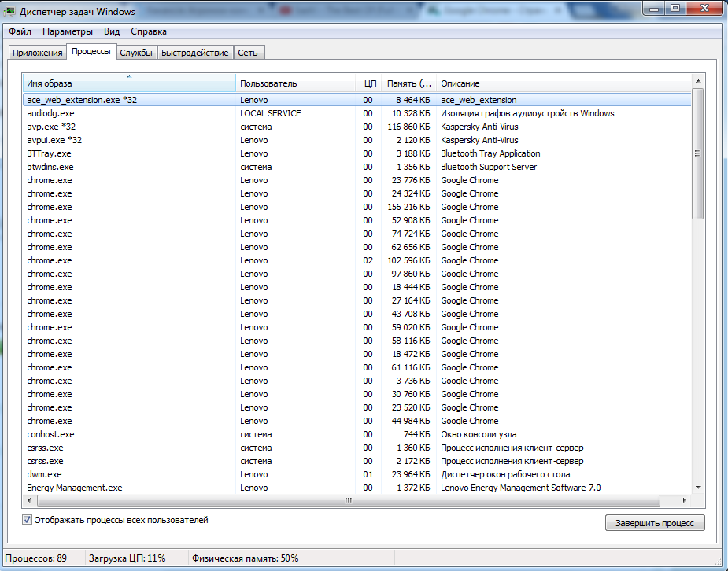Click the Bluetooth Tray Application description
This screenshot has height=571, width=728.
coord(490,153)
